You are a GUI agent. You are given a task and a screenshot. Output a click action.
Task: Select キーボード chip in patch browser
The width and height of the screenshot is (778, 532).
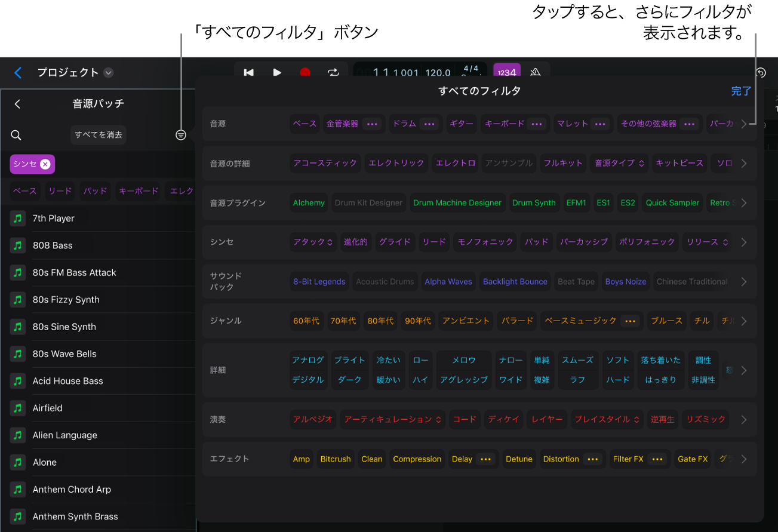(x=139, y=191)
